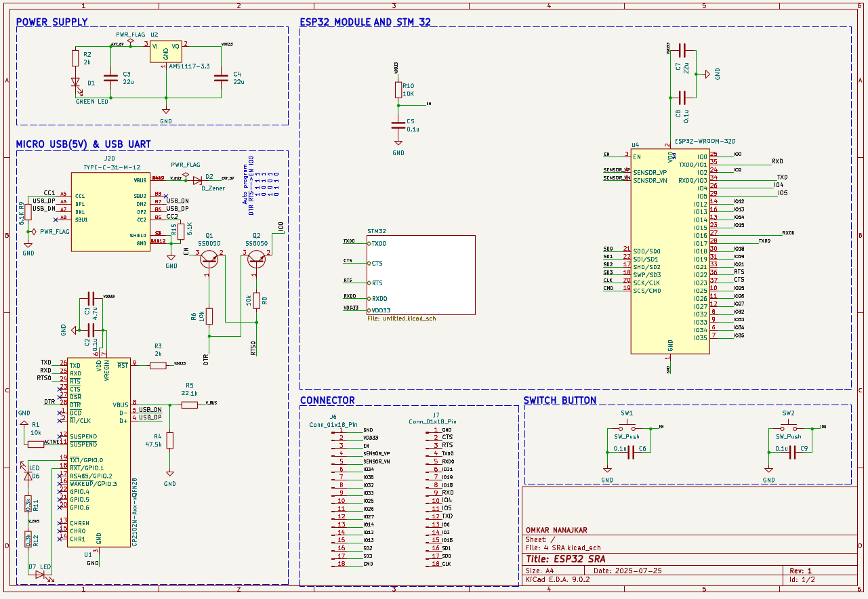The width and height of the screenshot is (868, 599).
Task: Click the 22.1k resistor R5
Action: click(189, 405)
